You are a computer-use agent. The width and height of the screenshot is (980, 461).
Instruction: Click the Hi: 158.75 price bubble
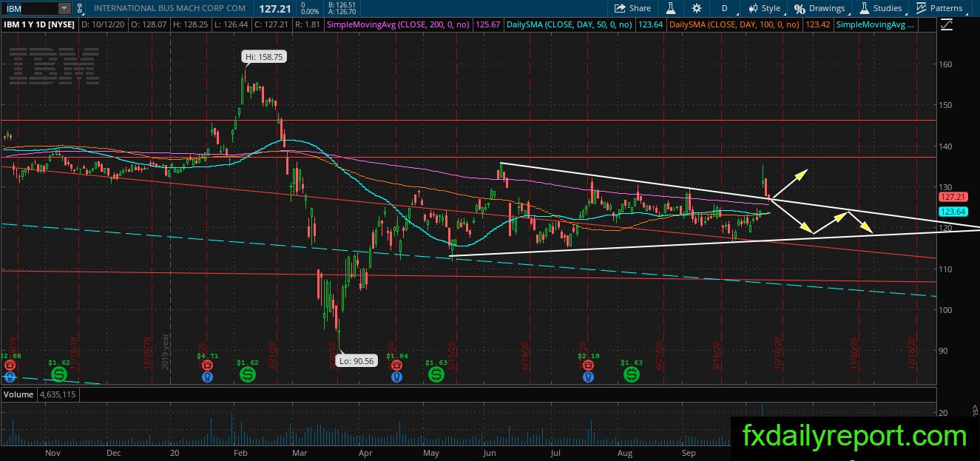pos(266,56)
